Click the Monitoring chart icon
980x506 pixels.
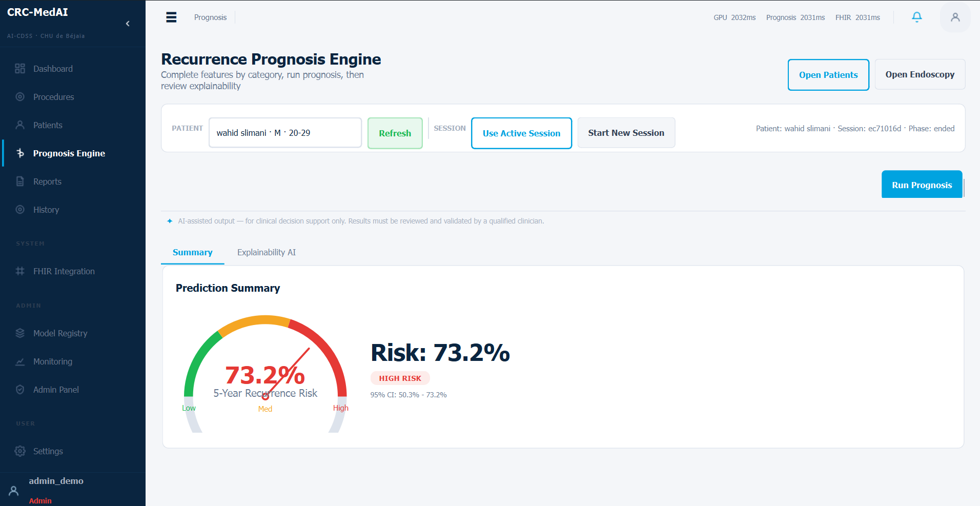[x=20, y=361]
